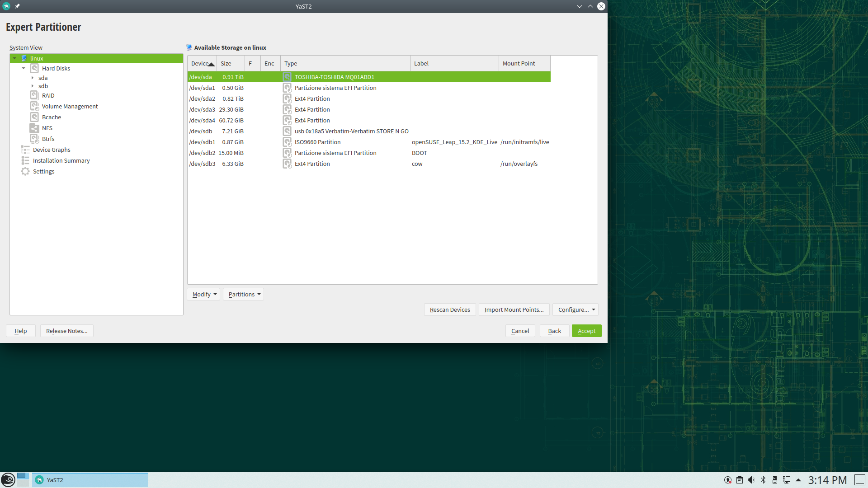The image size is (868, 488).
Task: Expand the sdb disk tree node
Action: (33, 86)
